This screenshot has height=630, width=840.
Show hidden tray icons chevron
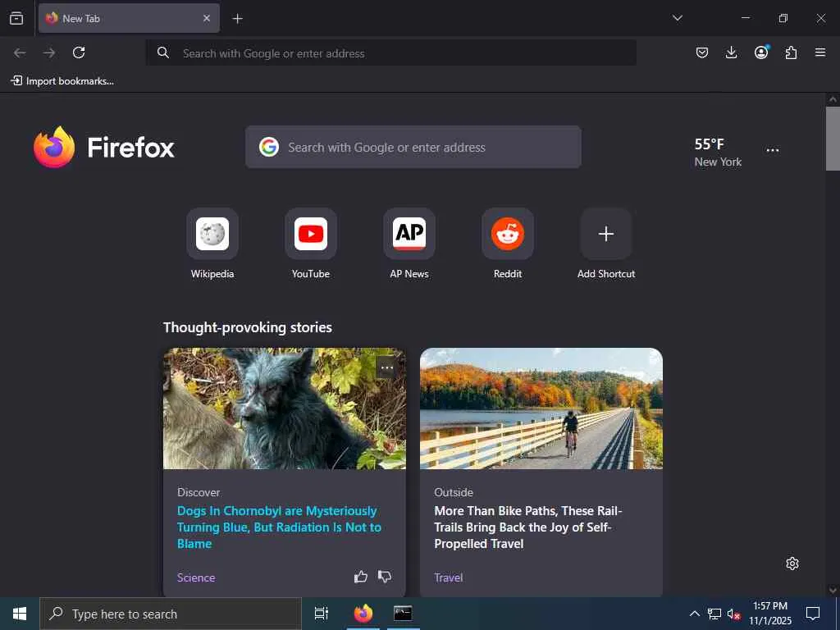pos(694,614)
